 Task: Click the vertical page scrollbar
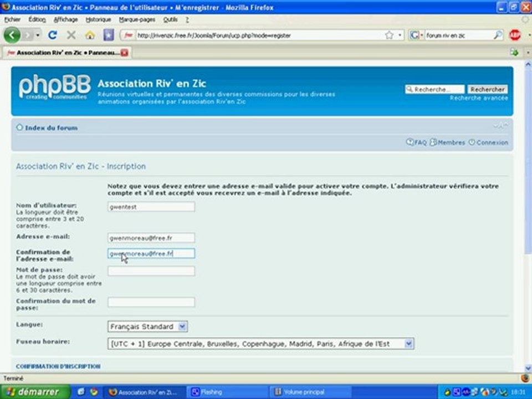tap(528, 161)
